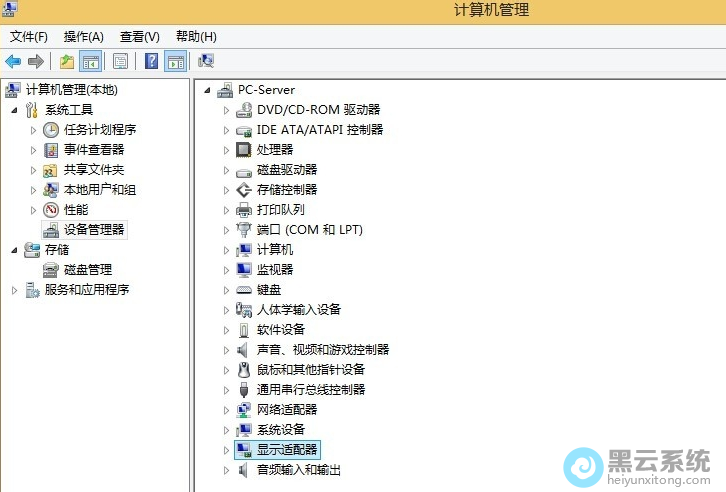The width and height of the screenshot is (726, 492).
Task: Open the 查看(V) menu
Action: [139, 37]
